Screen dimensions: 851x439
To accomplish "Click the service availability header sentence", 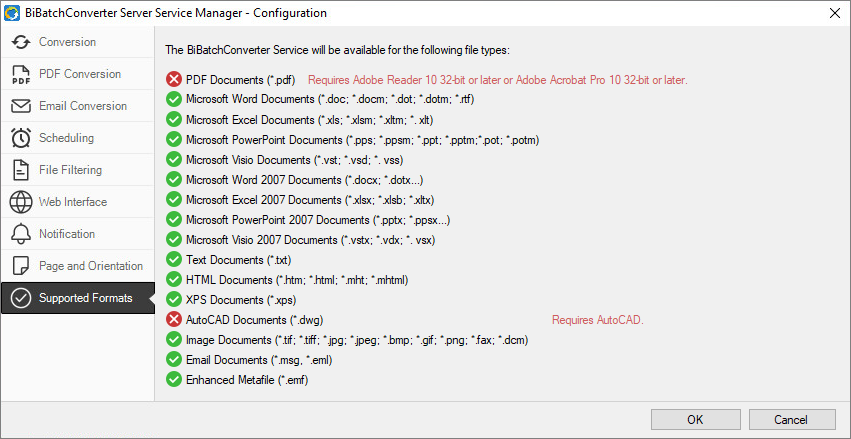I will pyautogui.click(x=338, y=50).
